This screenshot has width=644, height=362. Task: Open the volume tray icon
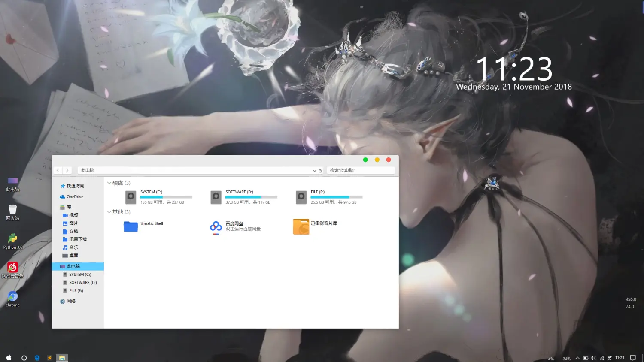[593, 358]
